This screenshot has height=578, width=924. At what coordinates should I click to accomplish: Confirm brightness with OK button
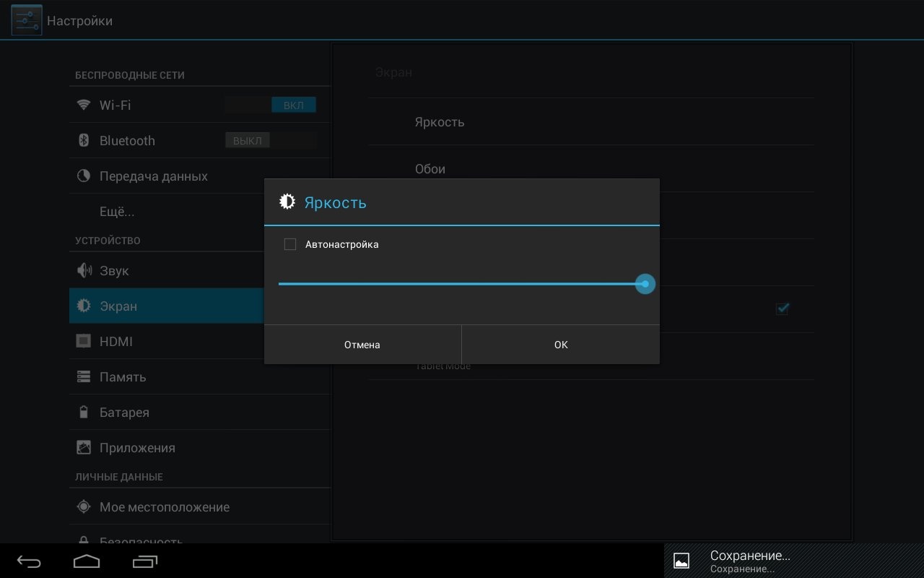coord(560,345)
